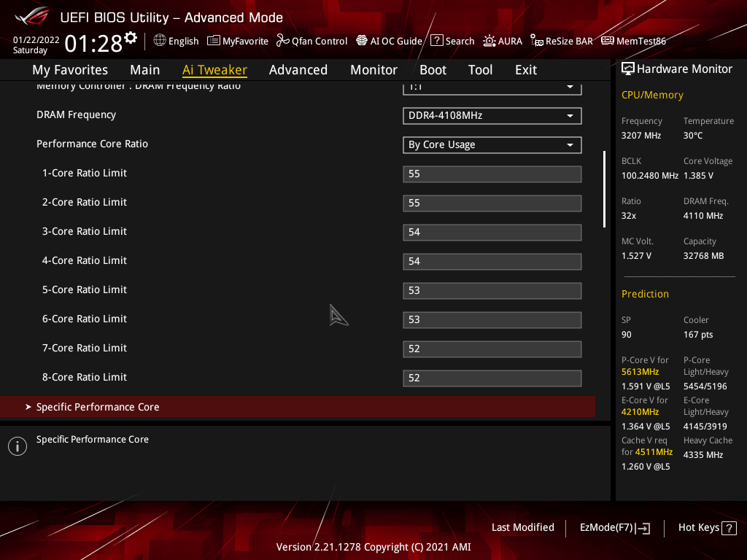Click the Last Modified button
747x560 pixels.
522,528
